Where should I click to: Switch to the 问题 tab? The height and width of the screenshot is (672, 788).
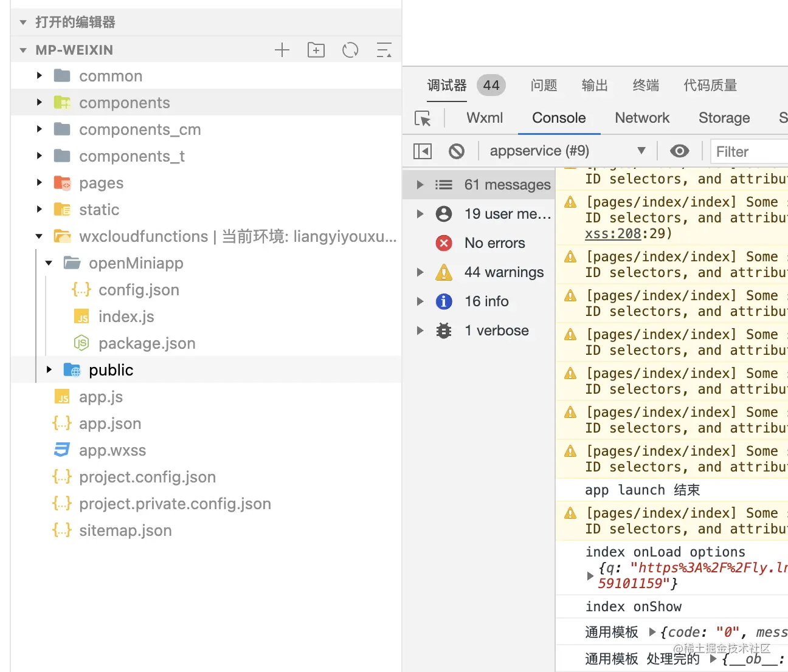click(544, 85)
